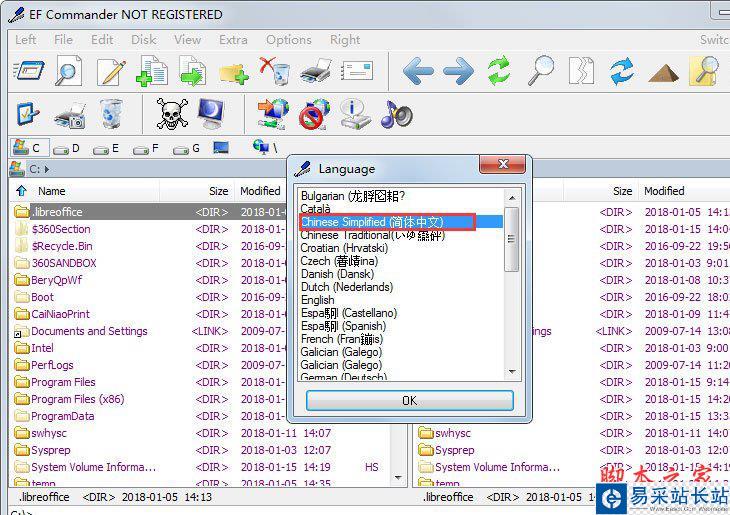Select Croatian (Hrvatski) language
This screenshot has height=515, width=730.
tap(401, 248)
